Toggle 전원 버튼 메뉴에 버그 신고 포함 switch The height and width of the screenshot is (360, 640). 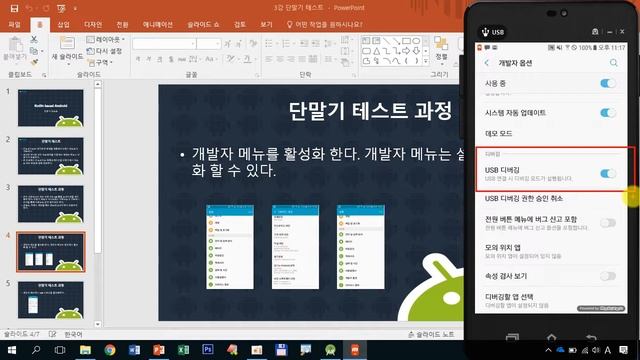pyautogui.click(x=608, y=223)
